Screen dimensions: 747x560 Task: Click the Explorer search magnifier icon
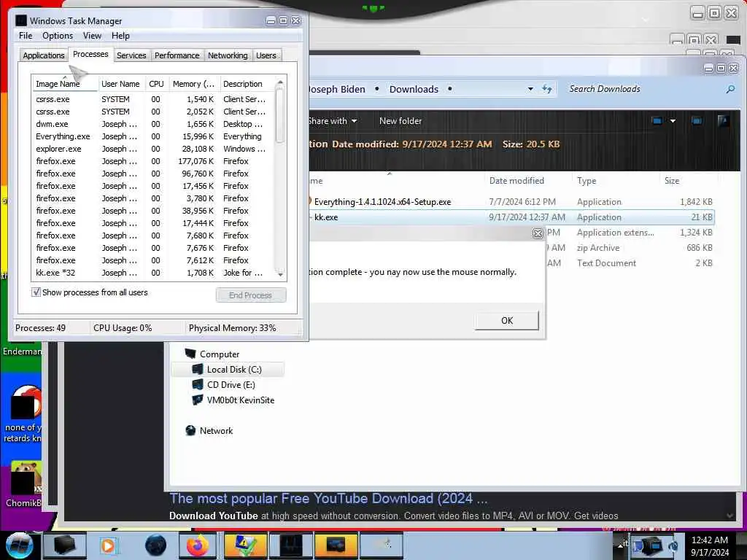click(x=730, y=89)
